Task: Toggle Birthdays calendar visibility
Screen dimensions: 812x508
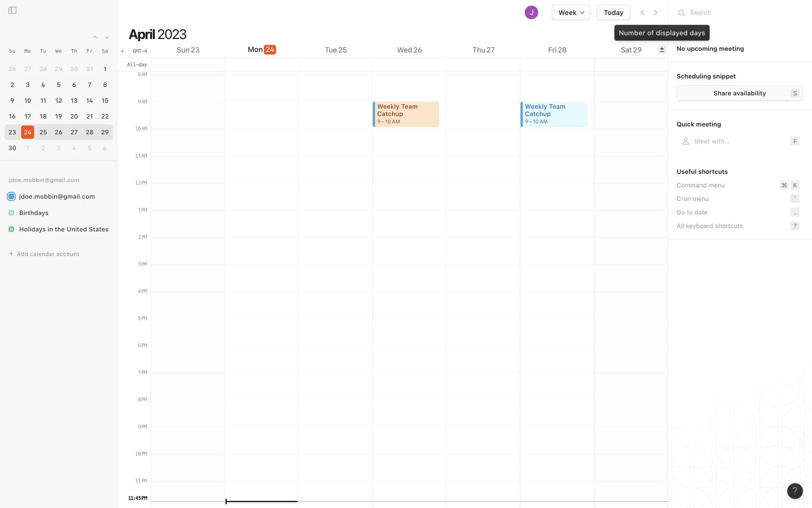Action: click(x=11, y=213)
